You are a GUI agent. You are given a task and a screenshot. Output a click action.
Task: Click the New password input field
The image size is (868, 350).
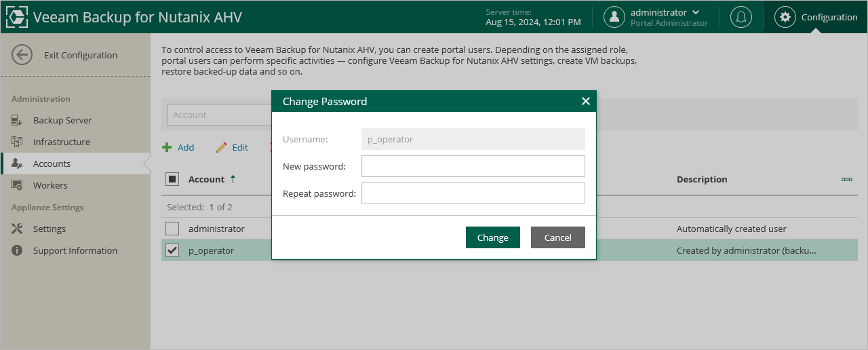[x=473, y=166]
